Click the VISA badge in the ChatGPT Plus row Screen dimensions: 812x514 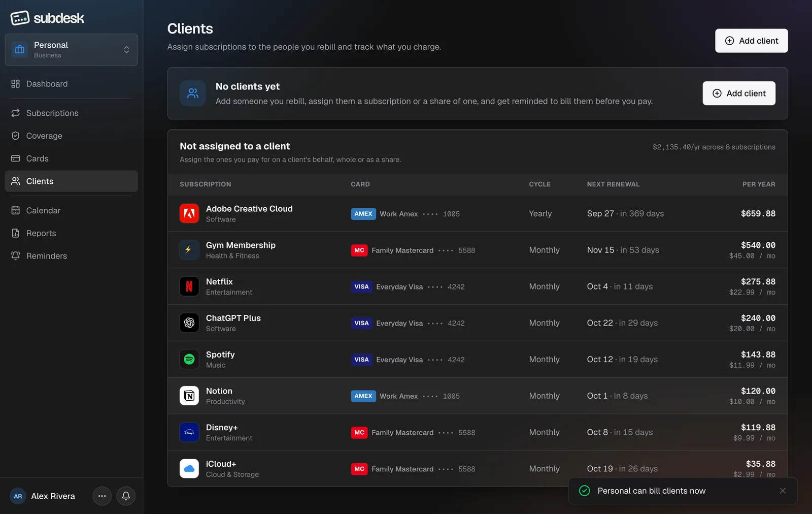pyautogui.click(x=362, y=323)
